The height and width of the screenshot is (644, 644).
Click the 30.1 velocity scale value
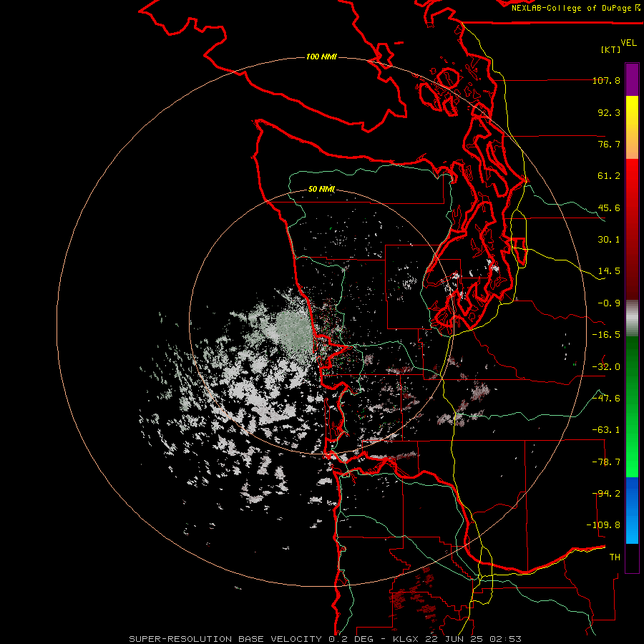pos(609,240)
